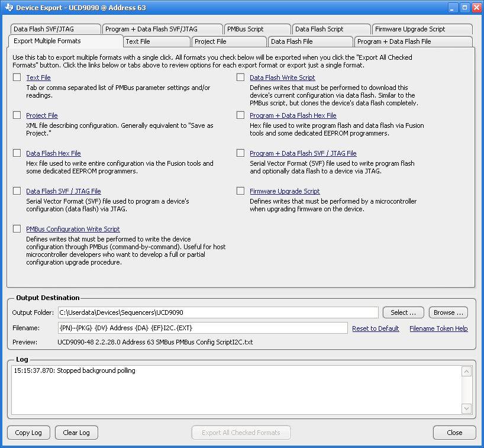Switch to the PMBus Script tab
Image resolution: width=484 pixels, height=448 pixels.
pos(257,28)
